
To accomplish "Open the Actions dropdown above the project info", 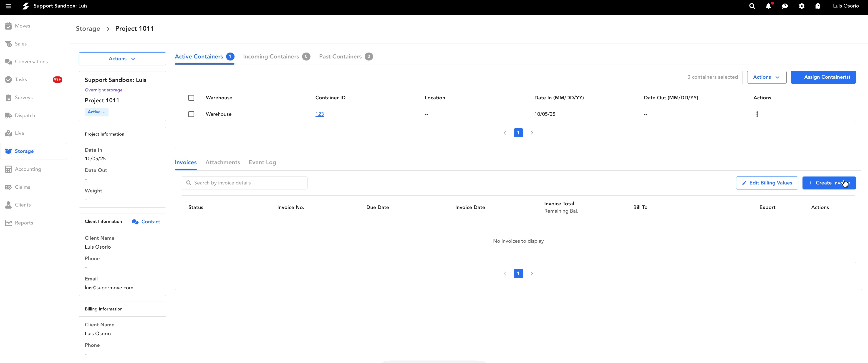I will (122, 58).
